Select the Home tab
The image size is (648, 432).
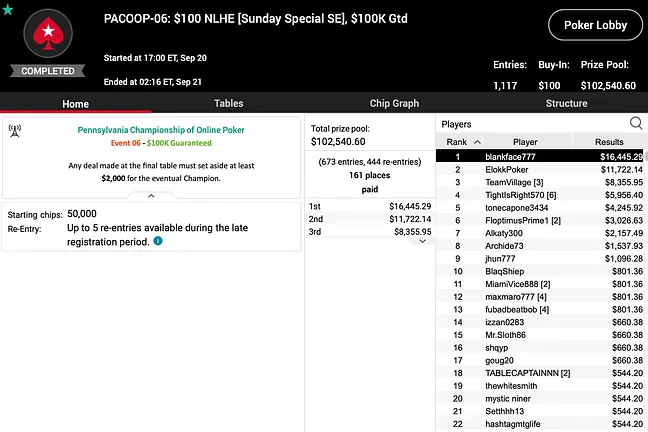tap(76, 104)
